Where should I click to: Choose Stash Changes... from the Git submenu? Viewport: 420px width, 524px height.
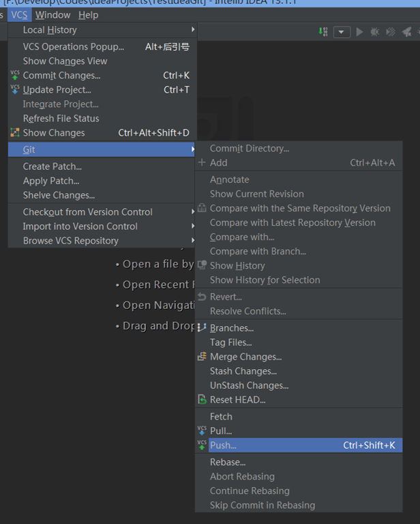click(243, 371)
